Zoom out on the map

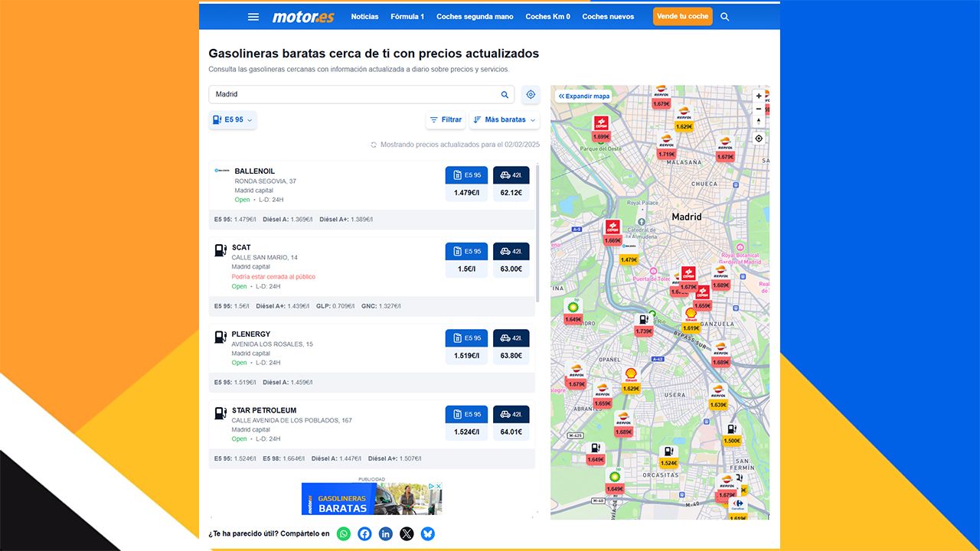(x=759, y=109)
